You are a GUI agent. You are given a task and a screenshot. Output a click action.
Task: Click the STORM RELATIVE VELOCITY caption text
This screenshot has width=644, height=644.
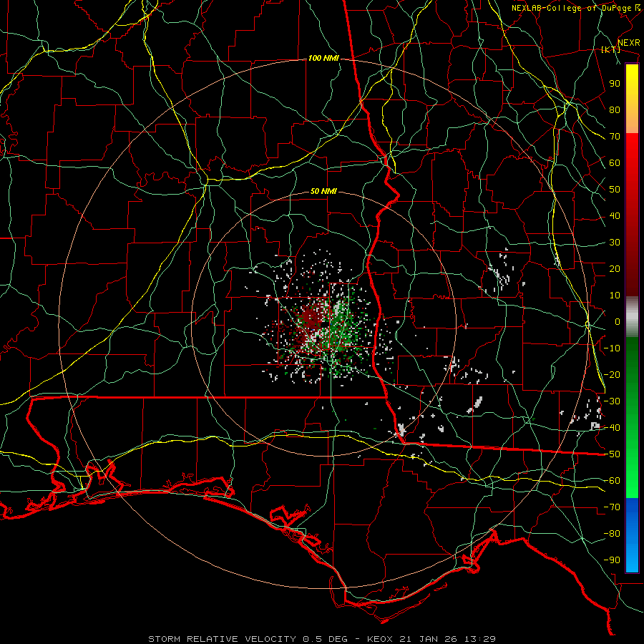click(x=222, y=639)
